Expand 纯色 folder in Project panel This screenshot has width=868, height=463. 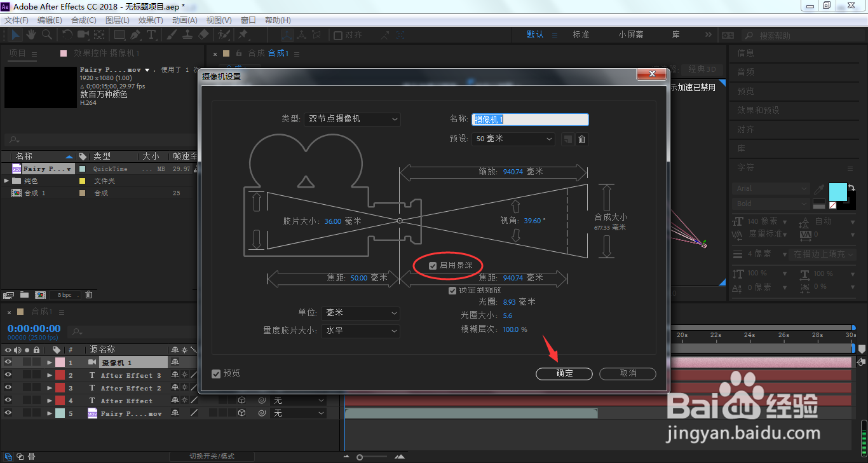tap(6, 181)
